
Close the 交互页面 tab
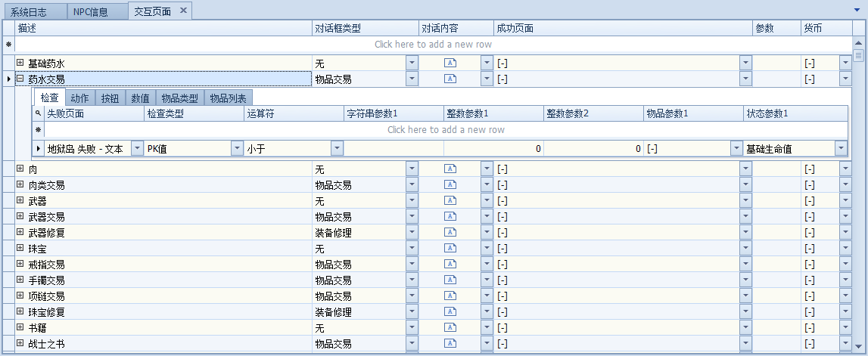coord(183,11)
